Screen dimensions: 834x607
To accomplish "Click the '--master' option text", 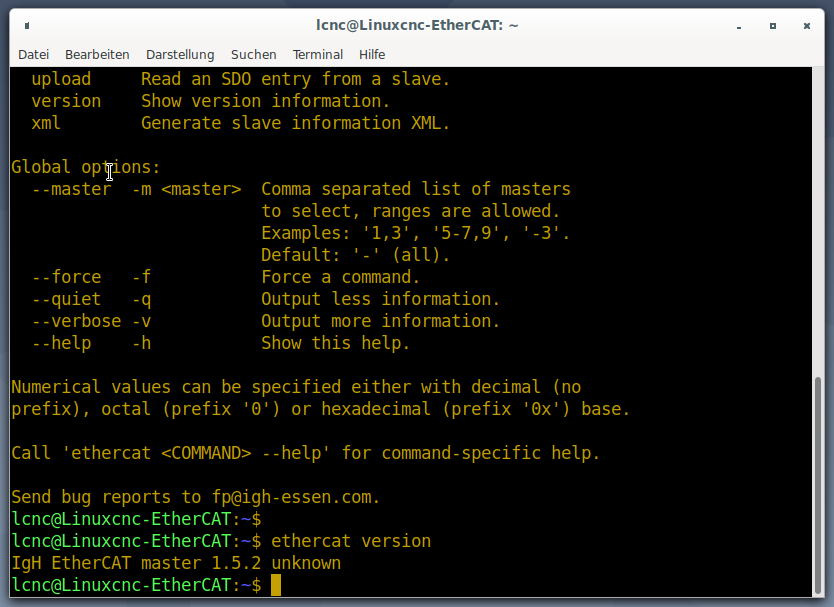I will tap(71, 189).
